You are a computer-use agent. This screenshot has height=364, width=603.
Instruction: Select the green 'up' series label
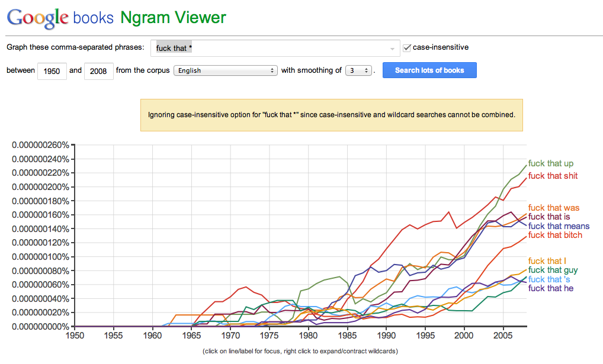pos(550,163)
